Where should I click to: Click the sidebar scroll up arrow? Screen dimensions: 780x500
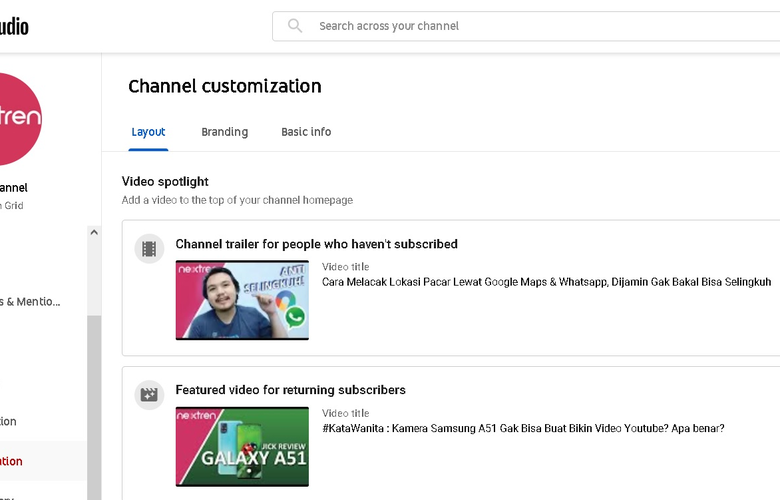tap(94, 232)
